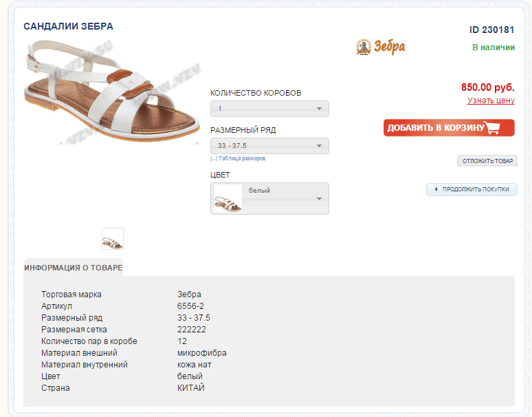Open the Таблица размеров link
The height and width of the screenshot is (417, 532).
point(242,158)
